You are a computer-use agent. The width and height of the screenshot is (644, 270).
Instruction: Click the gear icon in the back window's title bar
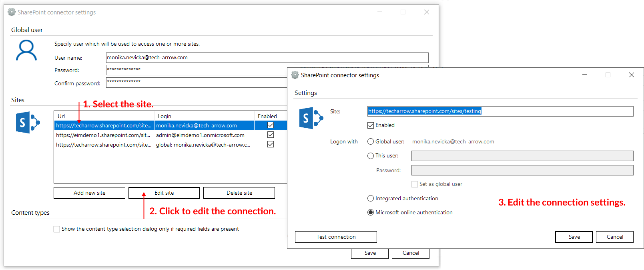[x=12, y=12]
